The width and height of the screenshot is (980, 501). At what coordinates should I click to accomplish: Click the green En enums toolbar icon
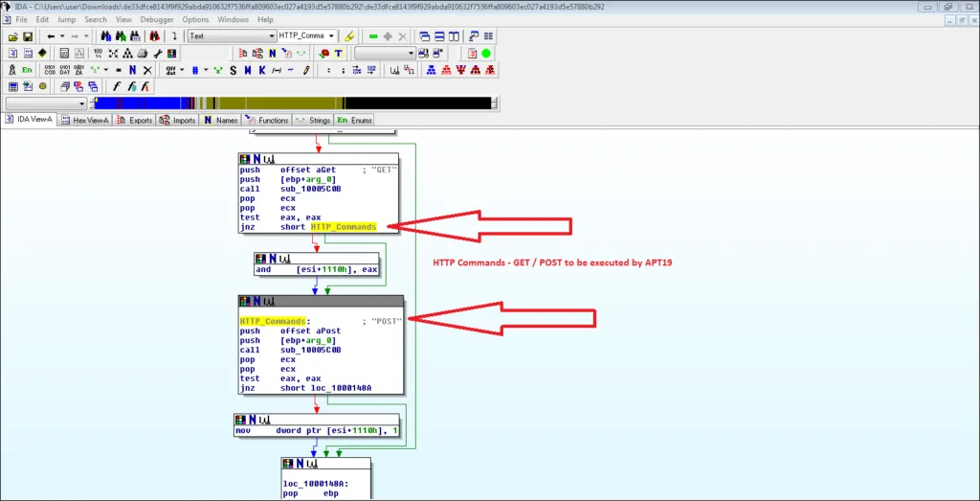click(27, 70)
